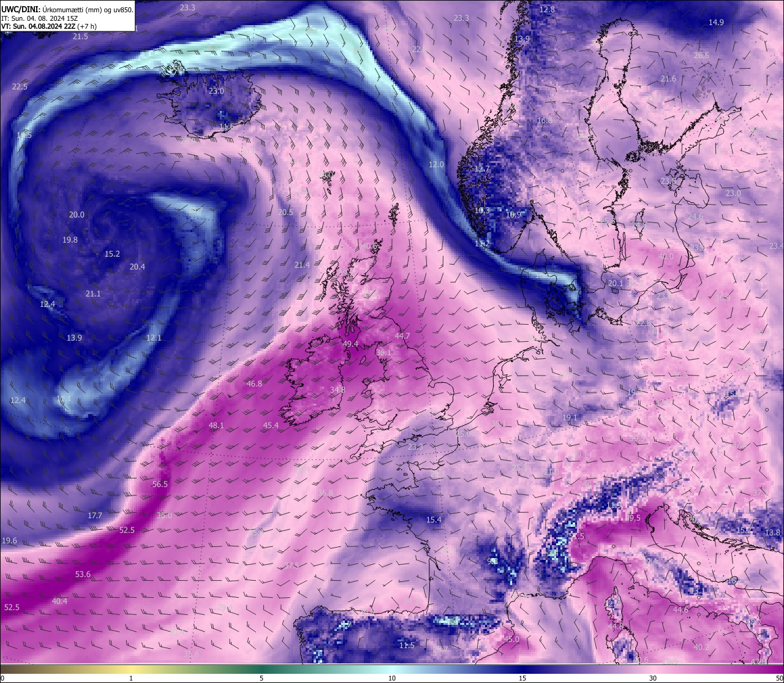Click the 12.0 value off the Norwegian coast
Screen dimensions: 784x683
click(436, 165)
